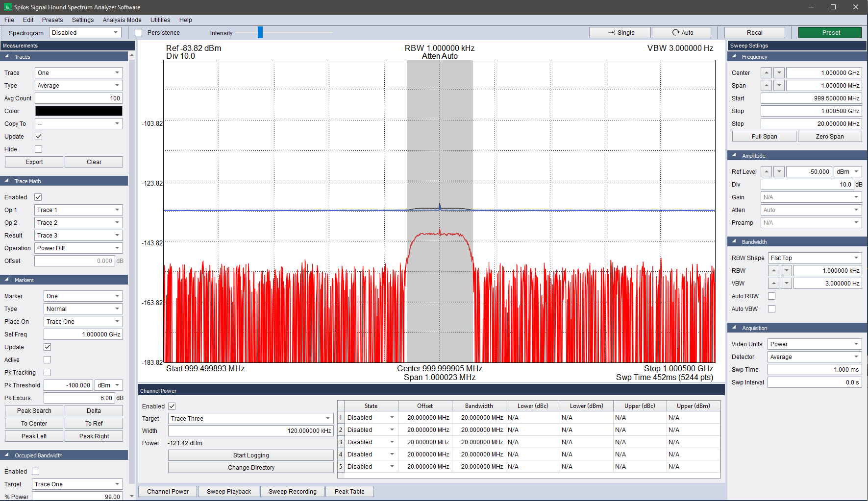
Task: Toggle the marker Update checkbox
Action: [48, 347]
